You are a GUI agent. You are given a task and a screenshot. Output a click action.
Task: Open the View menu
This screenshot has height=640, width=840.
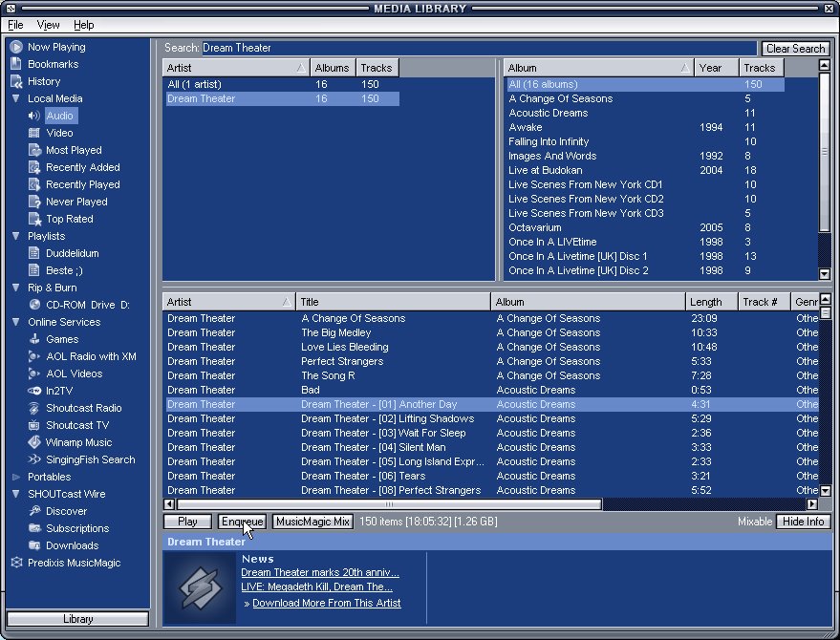click(48, 25)
